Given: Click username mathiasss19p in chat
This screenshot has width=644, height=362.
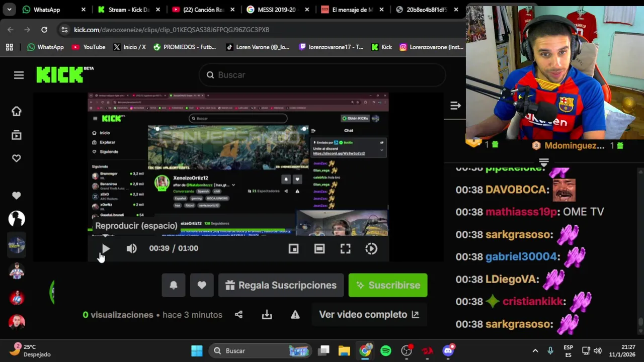Looking at the screenshot, I should pos(521,212).
